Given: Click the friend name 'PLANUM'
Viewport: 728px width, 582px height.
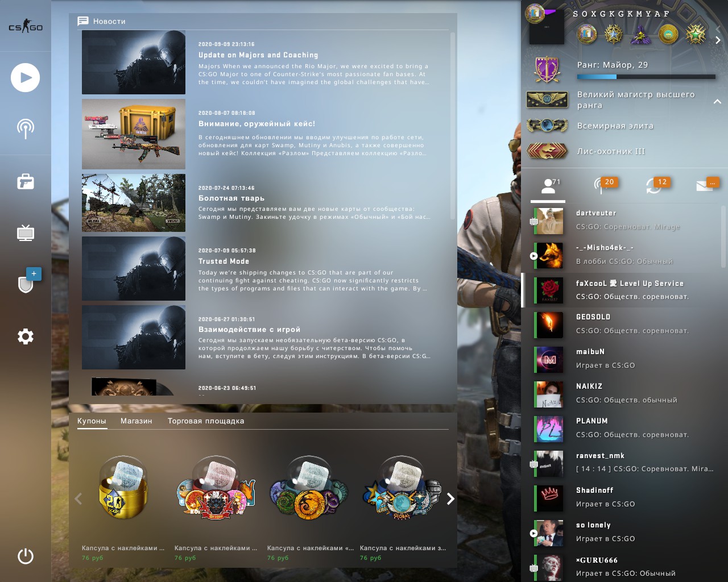Looking at the screenshot, I should (x=592, y=421).
